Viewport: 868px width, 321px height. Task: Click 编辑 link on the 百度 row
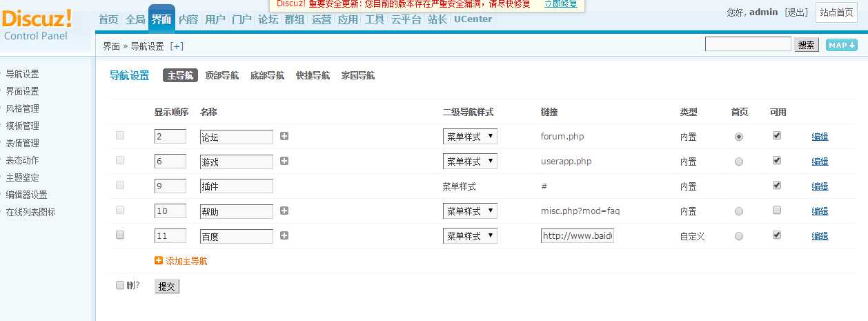(820, 236)
